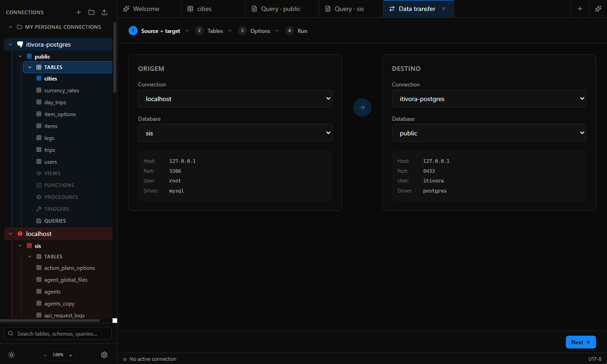Image resolution: width=607 pixels, height=364 pixels.
Task: Open the folder icon in the Connections header
Action: (91, 12)
